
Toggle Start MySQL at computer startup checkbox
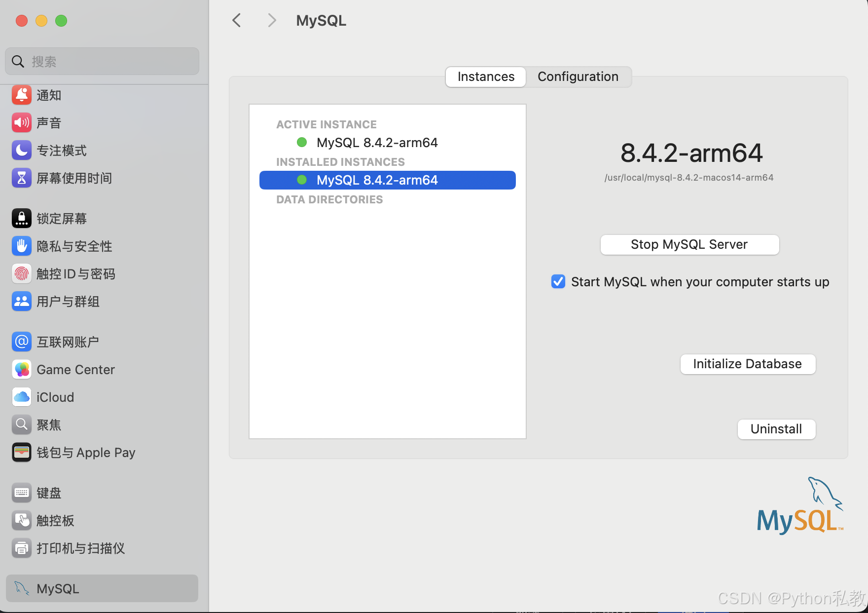pos(558,282)
